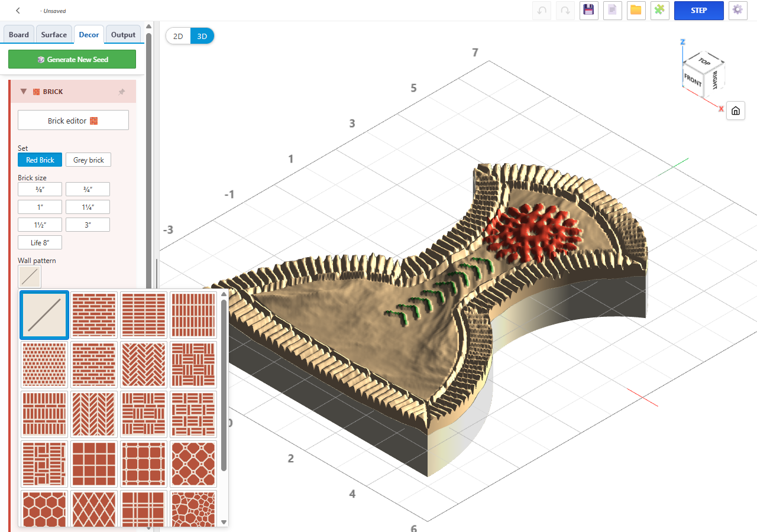Open the Surface tab

tap(54, 35)
